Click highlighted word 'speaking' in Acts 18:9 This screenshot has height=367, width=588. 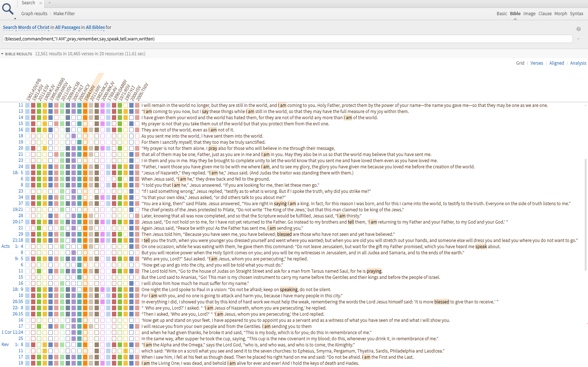pos(289,290)
